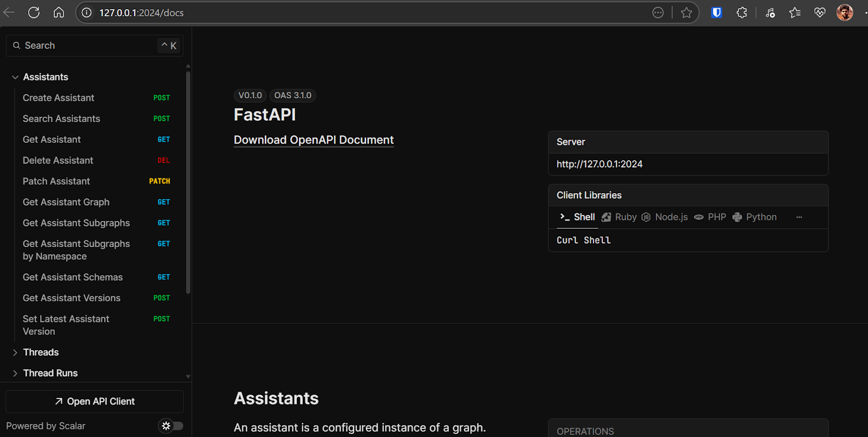The width and height of the screenshot is (868, 437).
Task: Select Get Assistant Schemas endpoint
Action: click(97, 277)
